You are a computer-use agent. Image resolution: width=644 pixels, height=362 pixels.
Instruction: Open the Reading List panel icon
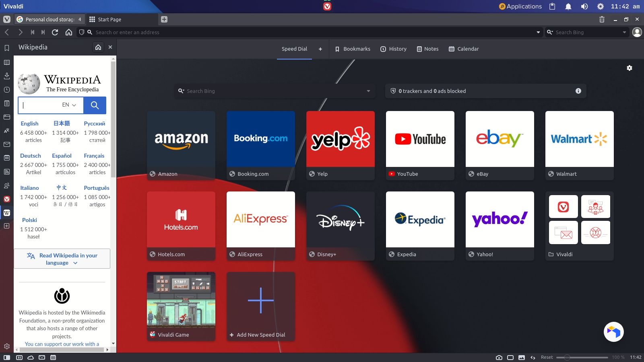[x=7, y=62]
